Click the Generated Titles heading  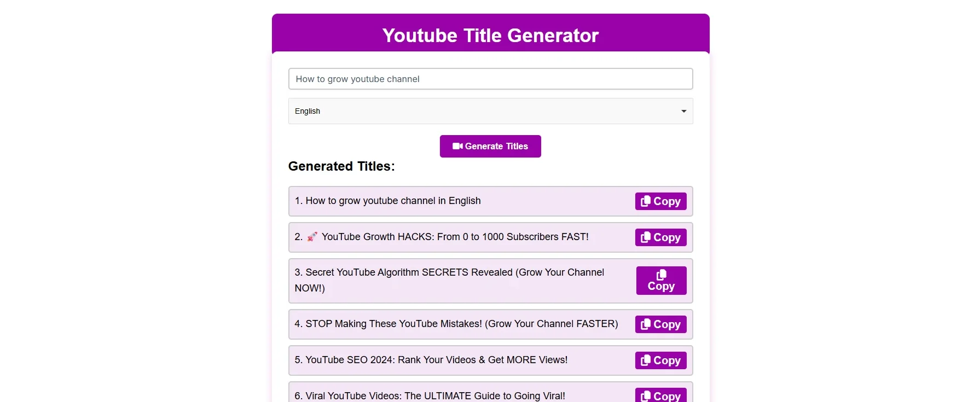tap(341, 166)
